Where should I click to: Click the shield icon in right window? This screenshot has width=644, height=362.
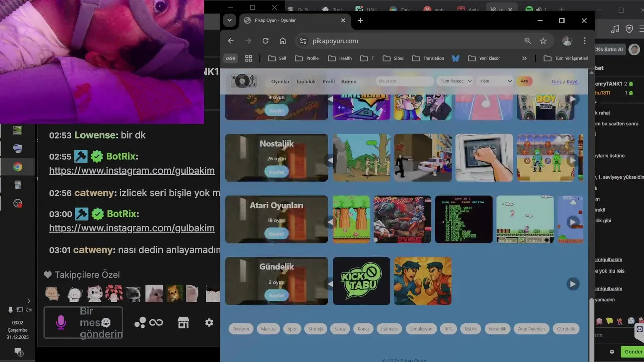click(629, 29)
